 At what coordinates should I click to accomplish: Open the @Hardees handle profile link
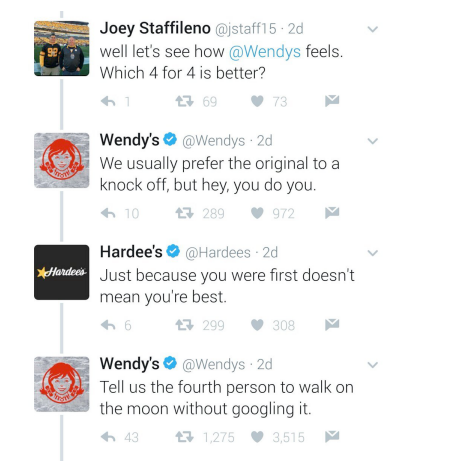coord(218,253)
